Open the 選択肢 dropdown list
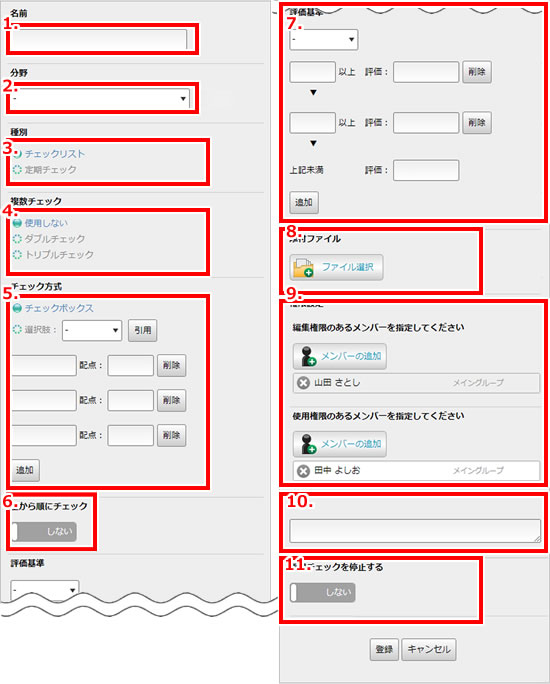550x684 pixels. (x=92, y=330)
